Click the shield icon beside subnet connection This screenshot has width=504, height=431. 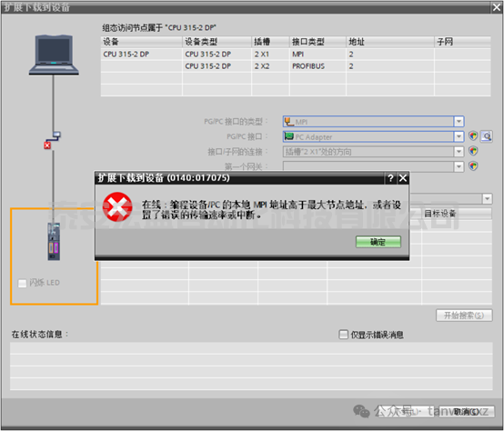[473, 151]
